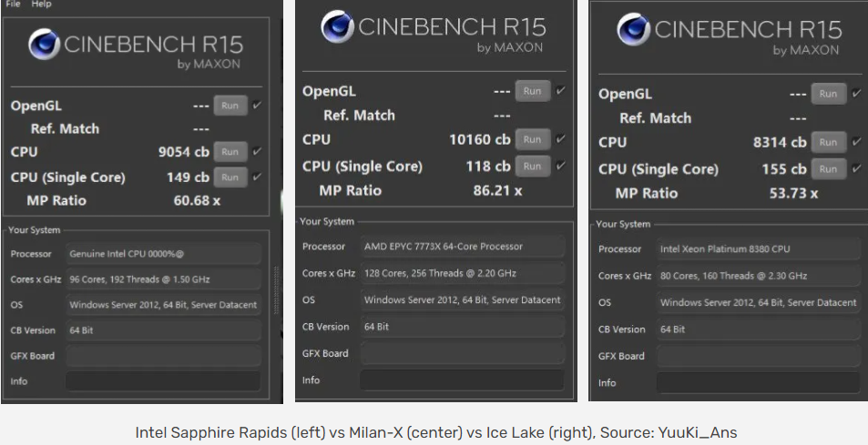
Task: Toggle CPU checkbox in Sapphire Rapids window
Action: point(257,151)
